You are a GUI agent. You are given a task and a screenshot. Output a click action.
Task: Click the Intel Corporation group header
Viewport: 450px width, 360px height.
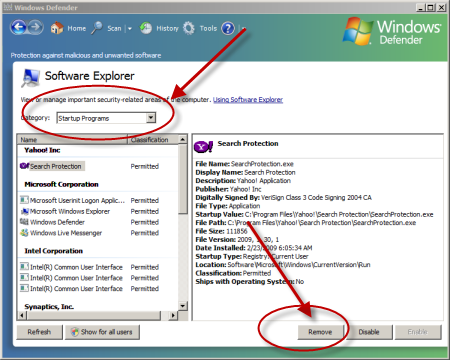click(x=53, y=251)
